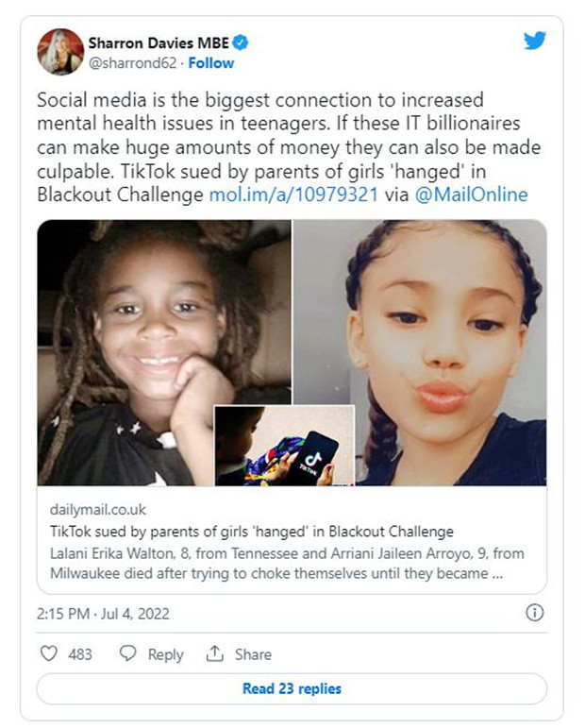Like the tweet with heart icon
This screenshot has height=728, width=585.
[49, 653]
